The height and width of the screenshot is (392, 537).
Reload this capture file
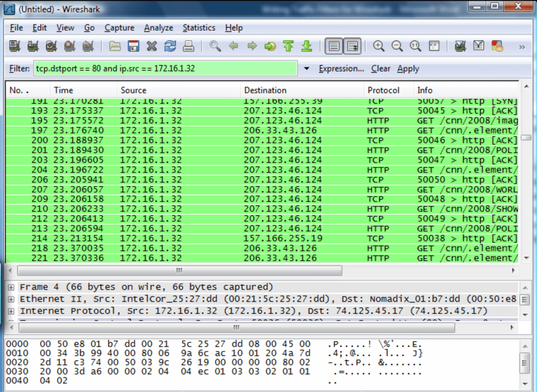tap(170, 46)
